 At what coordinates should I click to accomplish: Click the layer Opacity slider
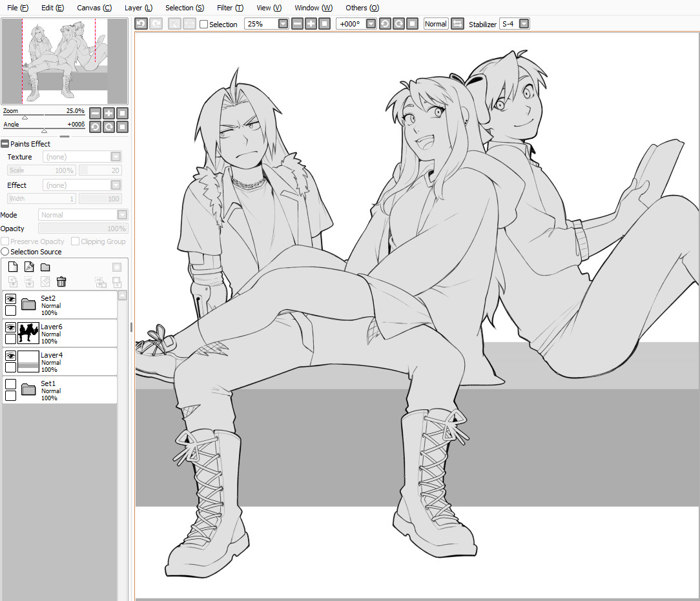(x=83, y=229)
